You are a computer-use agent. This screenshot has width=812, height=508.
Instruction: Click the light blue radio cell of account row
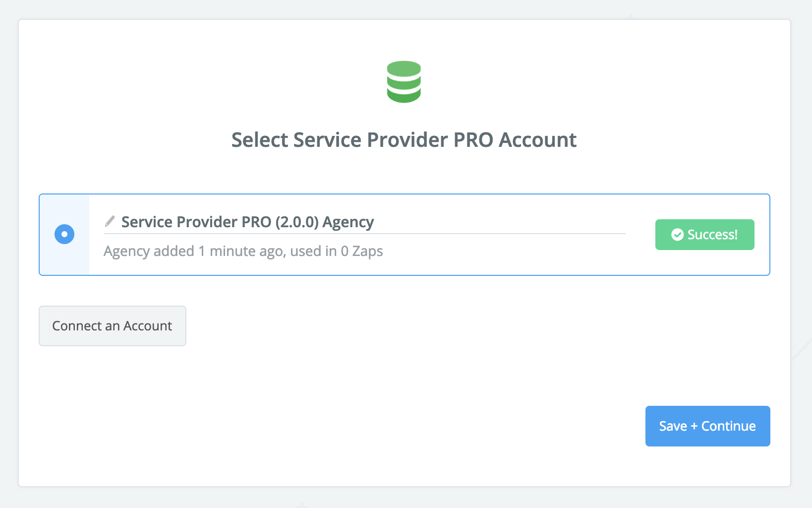tap(64, 235)
